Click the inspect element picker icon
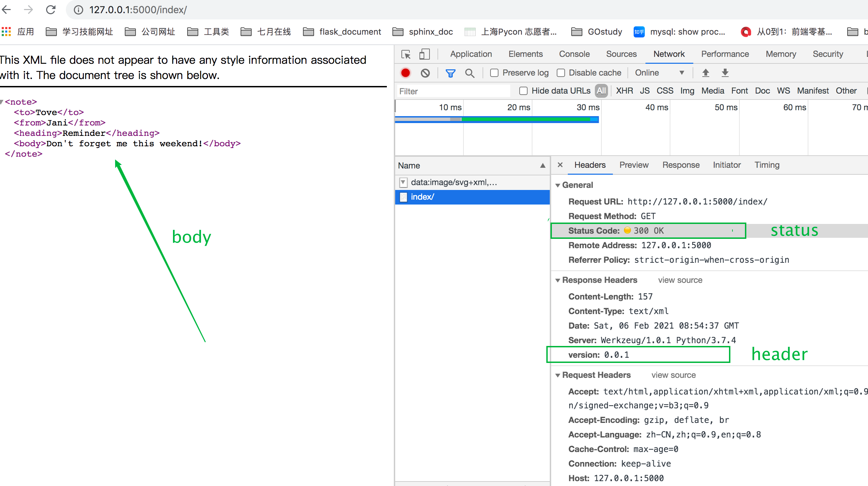Screen dimensions: 868x486 click(406, 54)
